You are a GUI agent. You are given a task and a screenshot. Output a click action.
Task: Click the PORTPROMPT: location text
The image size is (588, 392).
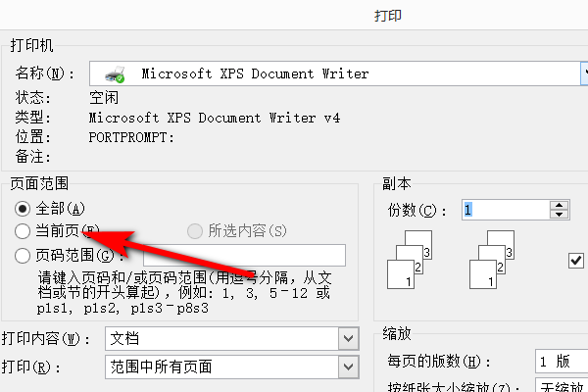(x=131, y=137)
